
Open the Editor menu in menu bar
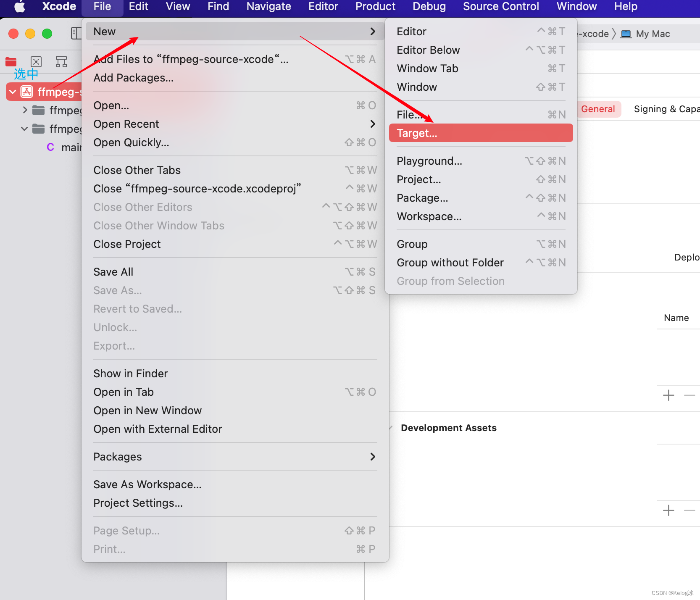tap(323, 7)
